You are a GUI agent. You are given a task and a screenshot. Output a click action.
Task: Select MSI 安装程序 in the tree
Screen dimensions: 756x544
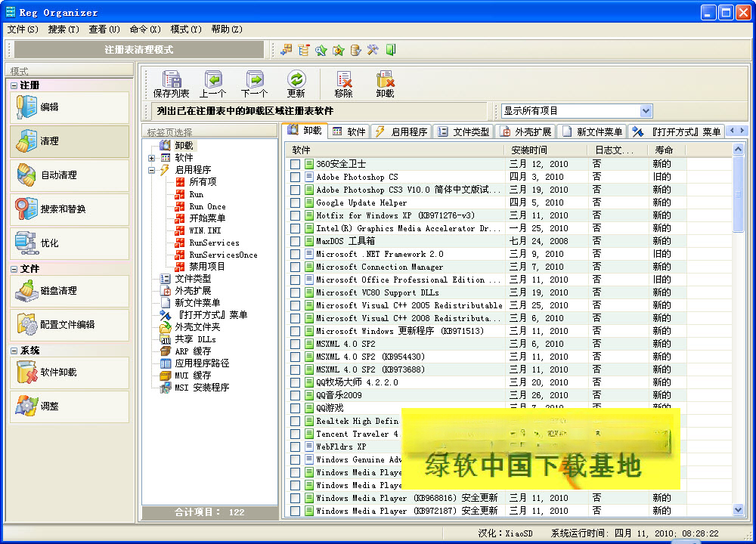tap(202, 388)
